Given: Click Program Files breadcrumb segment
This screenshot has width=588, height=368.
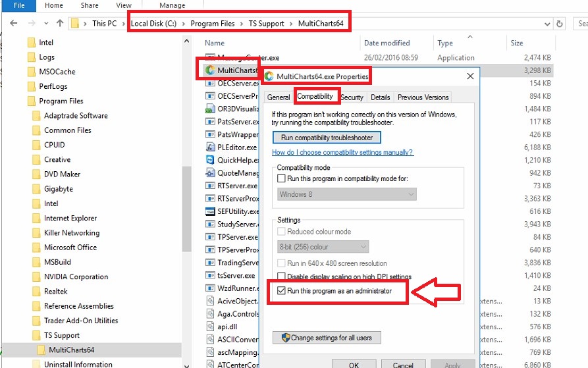Looking at the screenshot, I should [x=212, y=23].
